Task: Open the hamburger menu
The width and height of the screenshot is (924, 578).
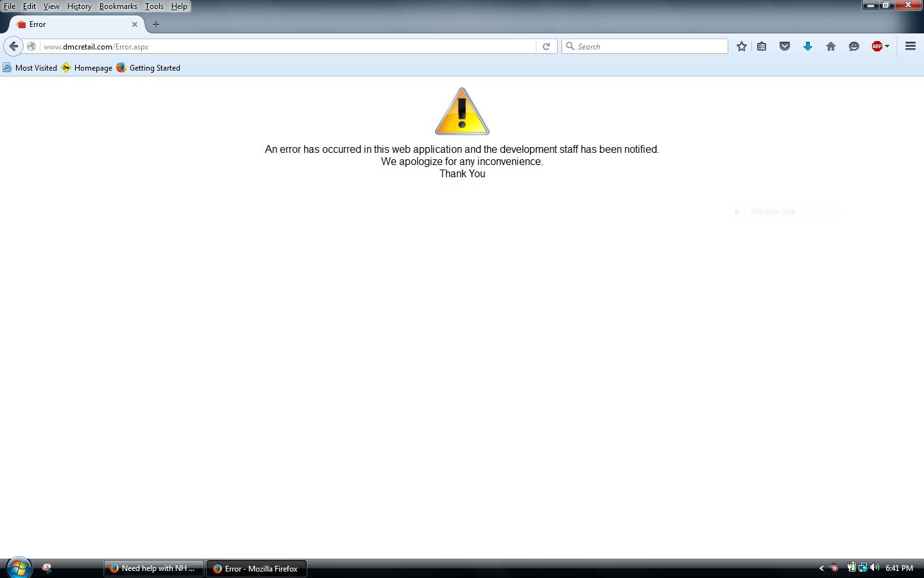Action: [x=910, y=46]
